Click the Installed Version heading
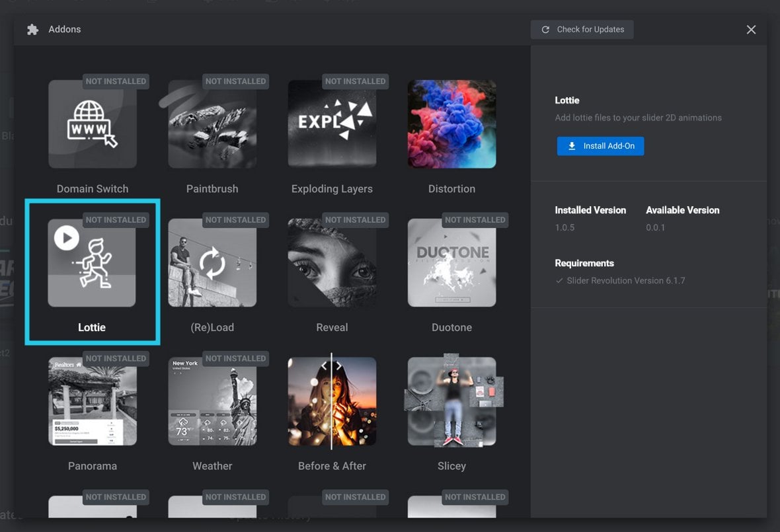The height and width of the screenshot is (532, 780). point(590,210)
